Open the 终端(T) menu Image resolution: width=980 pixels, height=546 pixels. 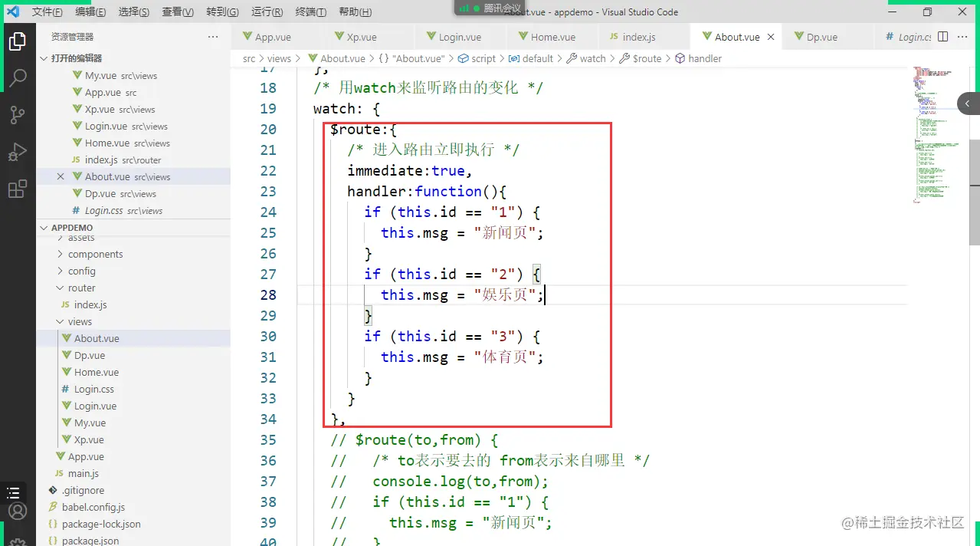(x=310, y=12)
